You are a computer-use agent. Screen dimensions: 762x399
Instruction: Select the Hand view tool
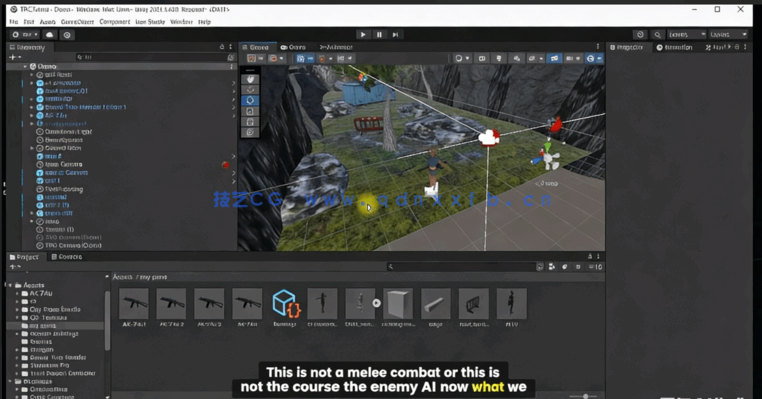click(x=250, y=79)
